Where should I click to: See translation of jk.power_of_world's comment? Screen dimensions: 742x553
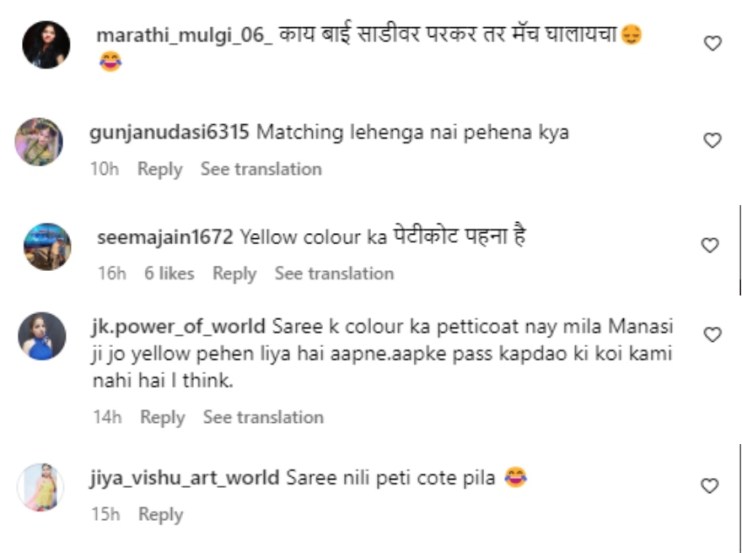263,417
